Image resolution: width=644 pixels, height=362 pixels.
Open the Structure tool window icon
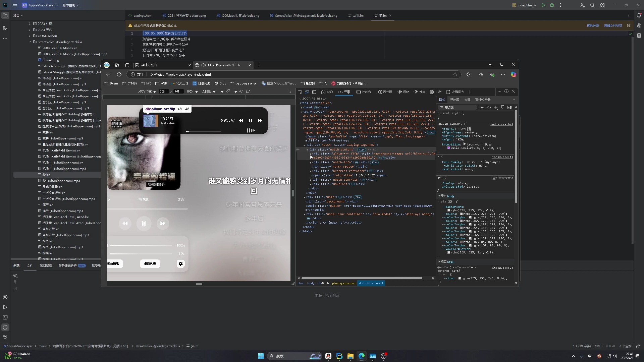pyautogui.click(x=5, y=28)
